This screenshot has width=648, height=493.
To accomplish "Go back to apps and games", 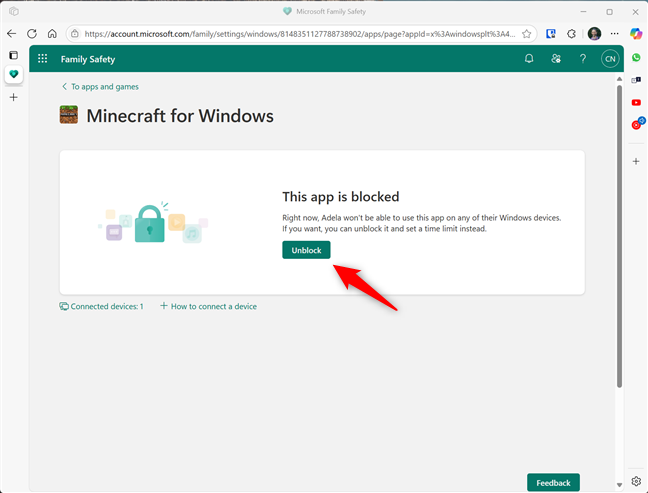I will point(100,87).
